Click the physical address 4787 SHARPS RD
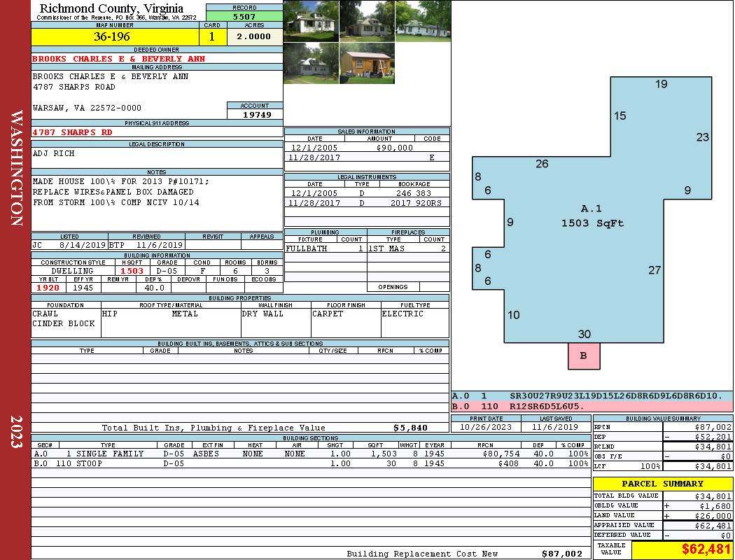Viewport: 735px width, 560px height. 73,132
